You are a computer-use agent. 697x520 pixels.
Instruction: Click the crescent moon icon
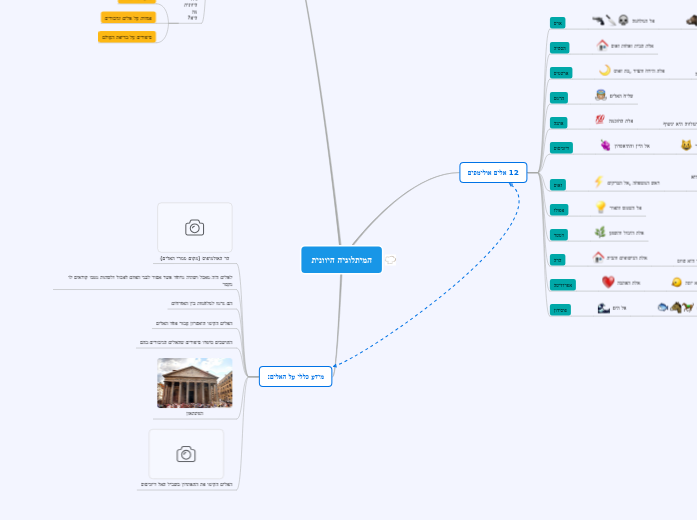(604, 70)
